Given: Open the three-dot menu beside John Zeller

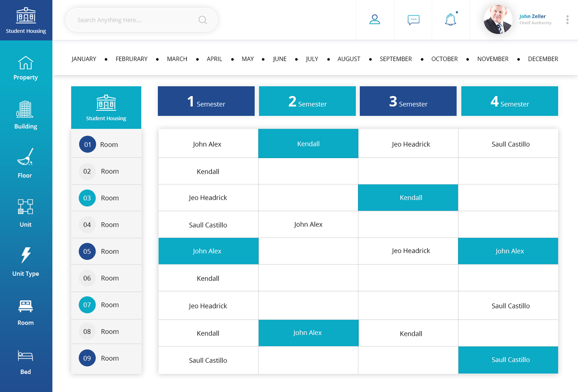Looking at the screenshot, I should coord(567,20).
